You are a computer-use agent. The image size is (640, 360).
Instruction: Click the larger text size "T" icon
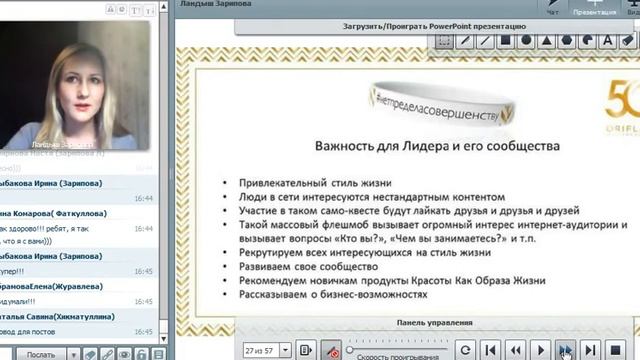(x=136, y=11)
